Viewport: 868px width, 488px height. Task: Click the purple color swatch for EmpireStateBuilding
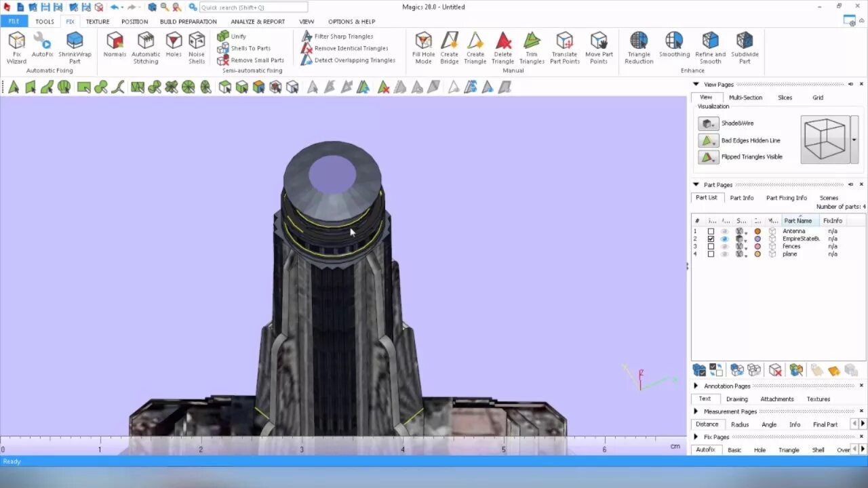pos(757,239)
